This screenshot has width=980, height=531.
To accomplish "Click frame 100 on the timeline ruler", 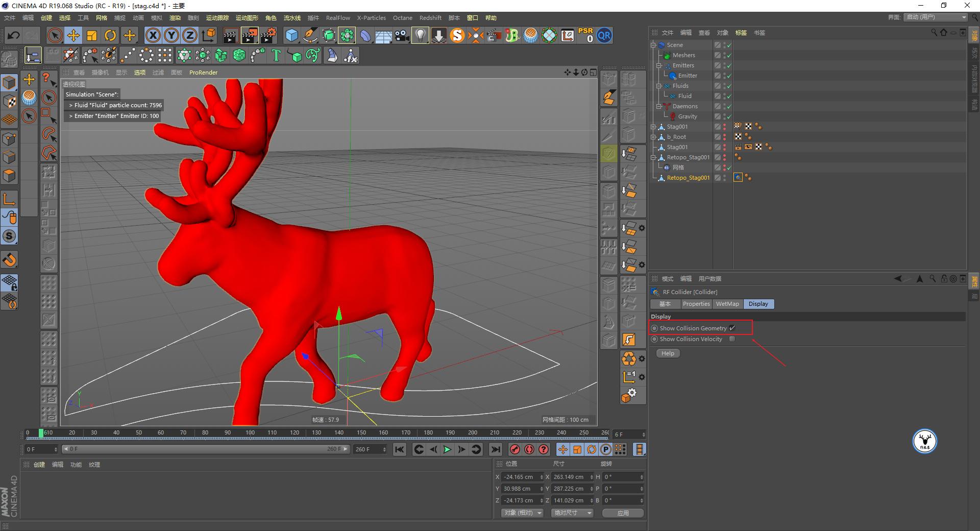I will (250, 433).
